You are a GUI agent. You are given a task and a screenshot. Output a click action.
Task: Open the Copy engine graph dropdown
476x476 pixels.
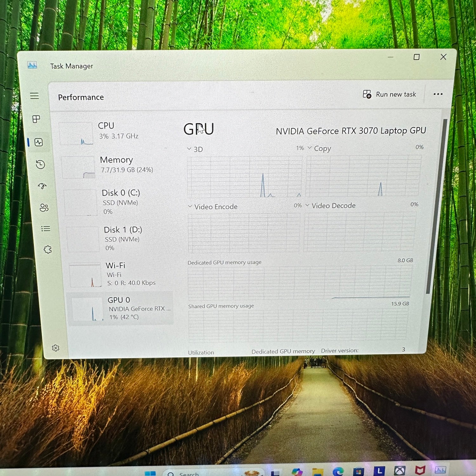310,148
